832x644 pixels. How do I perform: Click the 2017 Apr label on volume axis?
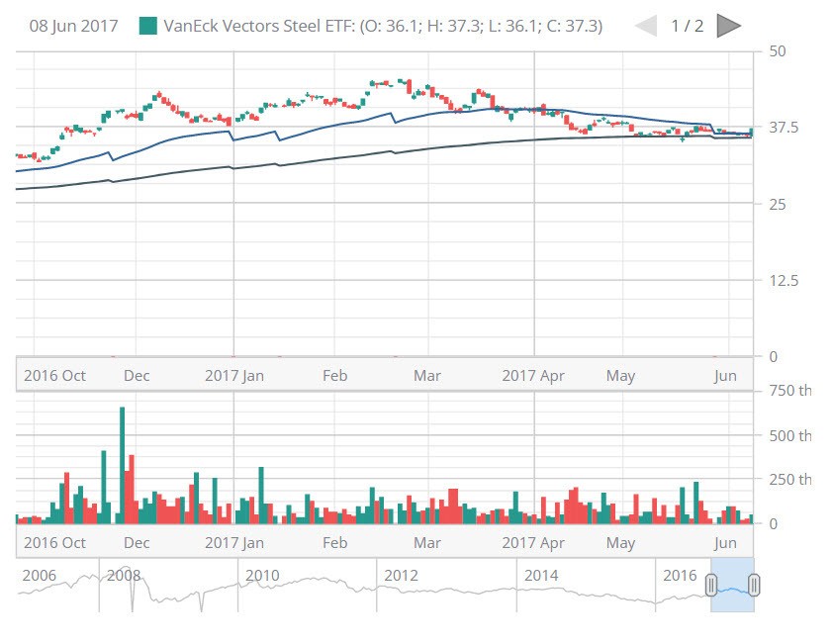(532, 543)
